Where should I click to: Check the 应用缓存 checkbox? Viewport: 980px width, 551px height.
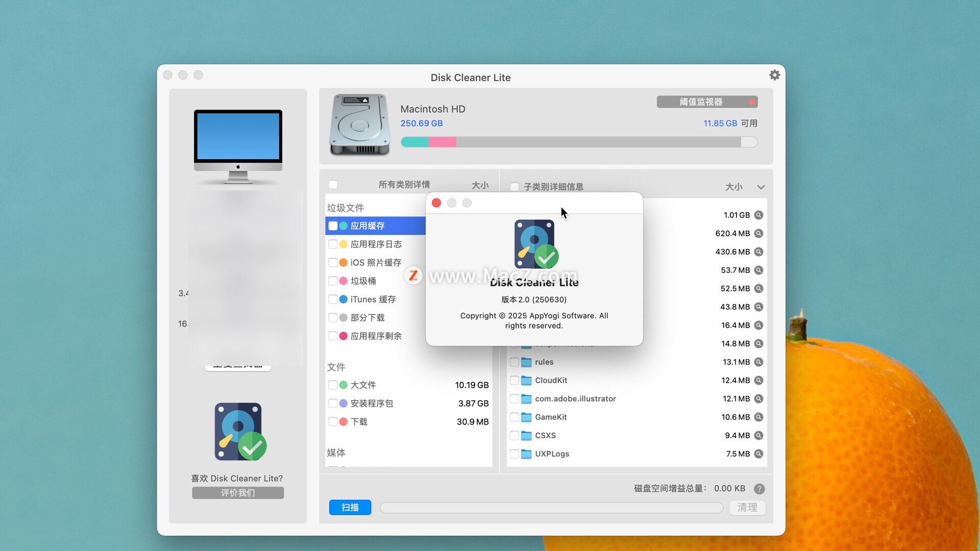pyautogui.click(x=333, y=226)
